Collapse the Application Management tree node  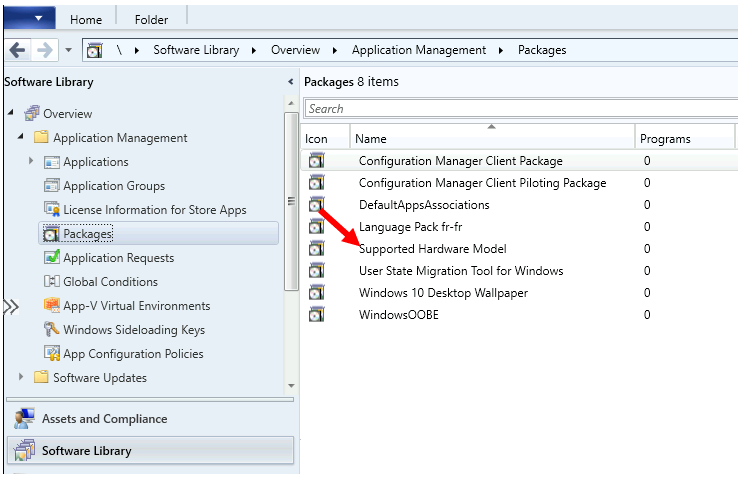point(20,136)
